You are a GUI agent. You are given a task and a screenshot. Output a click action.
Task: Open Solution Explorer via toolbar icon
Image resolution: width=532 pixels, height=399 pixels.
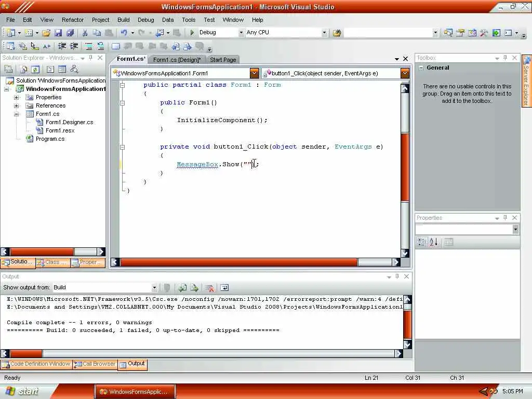tap(448, 33)
